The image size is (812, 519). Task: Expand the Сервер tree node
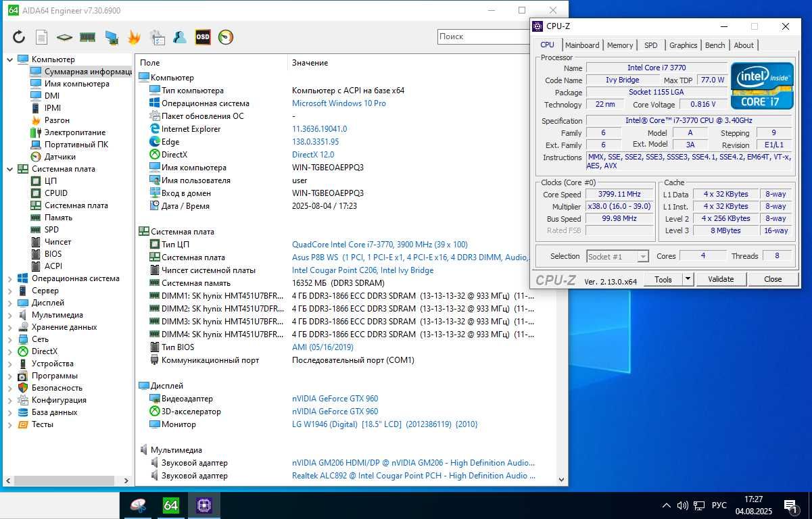coord(10,291)
